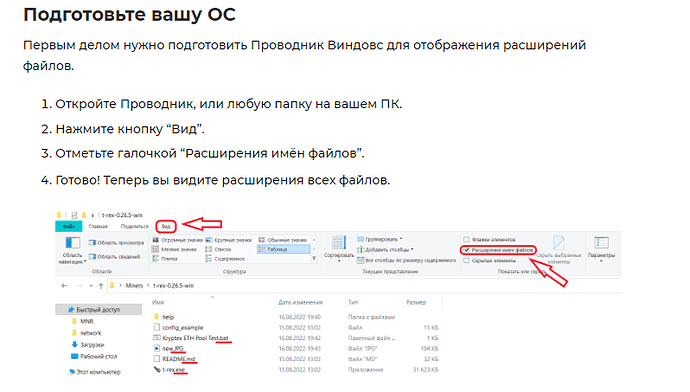Click the Параметры options icon

601,242
